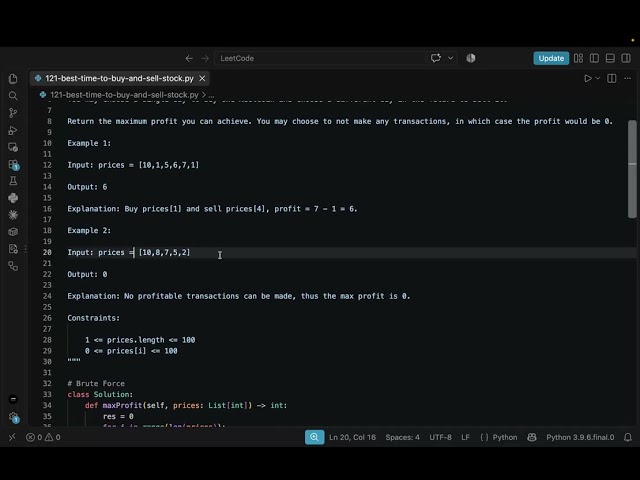Click breadcrumb file name 121-best-time-to-buy-and-sell-stock.py
Viewport: 640px width, 480px height.
[124, 95]
